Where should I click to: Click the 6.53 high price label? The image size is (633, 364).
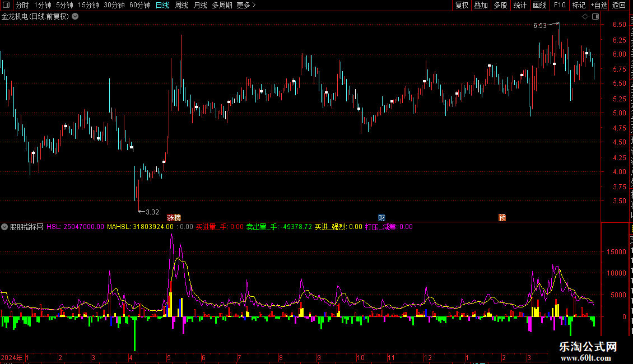[540, 25]
